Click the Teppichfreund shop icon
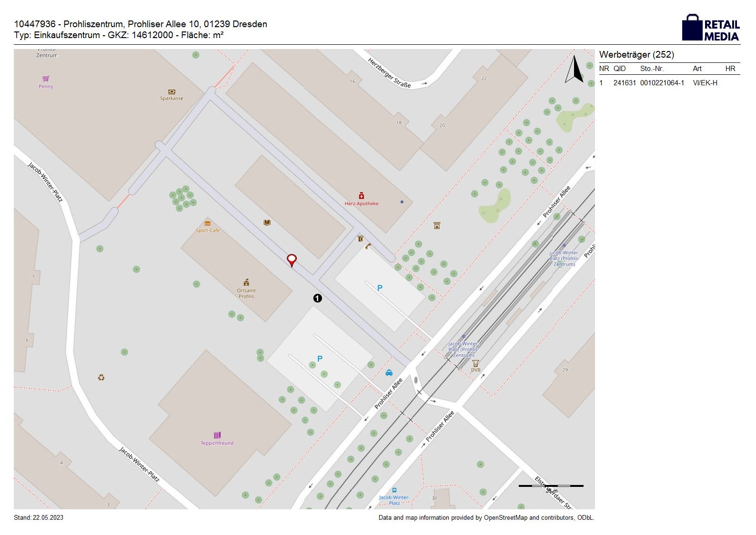Viewport: 756px width, 535px height. pyautogui.click(x=217, y=435)
